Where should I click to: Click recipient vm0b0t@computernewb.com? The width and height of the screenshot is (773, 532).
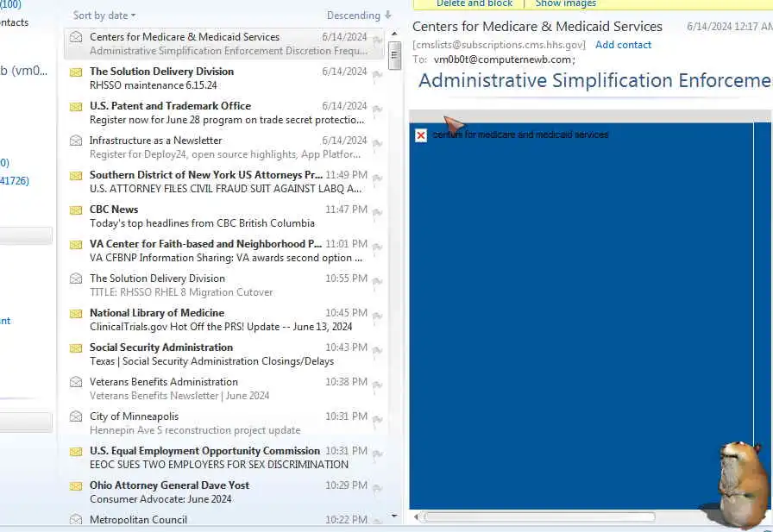coord(503,59)
